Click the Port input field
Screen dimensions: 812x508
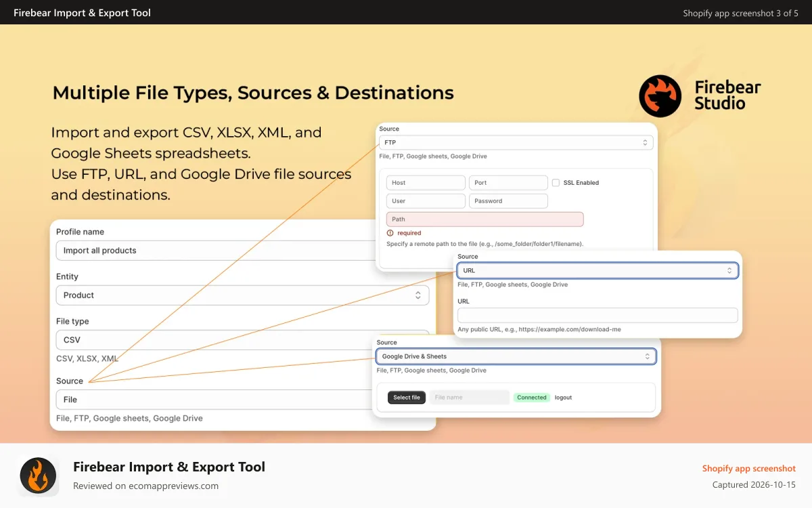coord(508,183)
